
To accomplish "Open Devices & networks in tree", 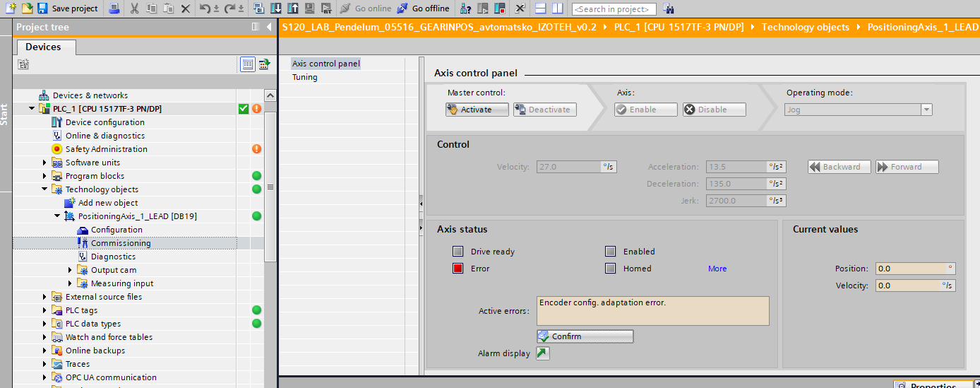I will 90,95.
